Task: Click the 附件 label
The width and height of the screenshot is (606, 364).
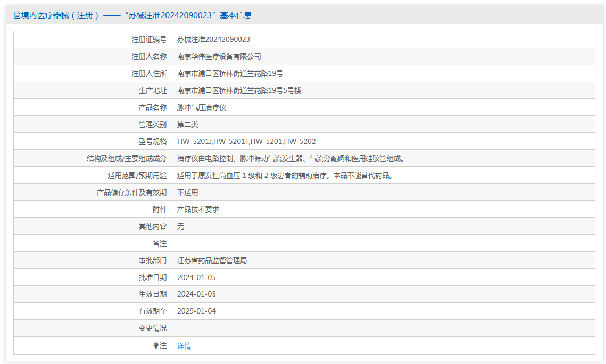Action: tap(159, 209)
